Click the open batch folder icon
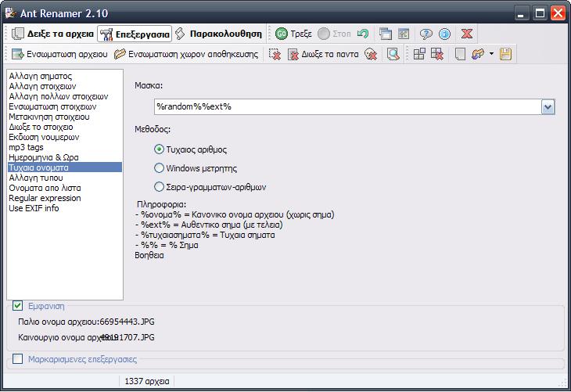 [478, 54]
